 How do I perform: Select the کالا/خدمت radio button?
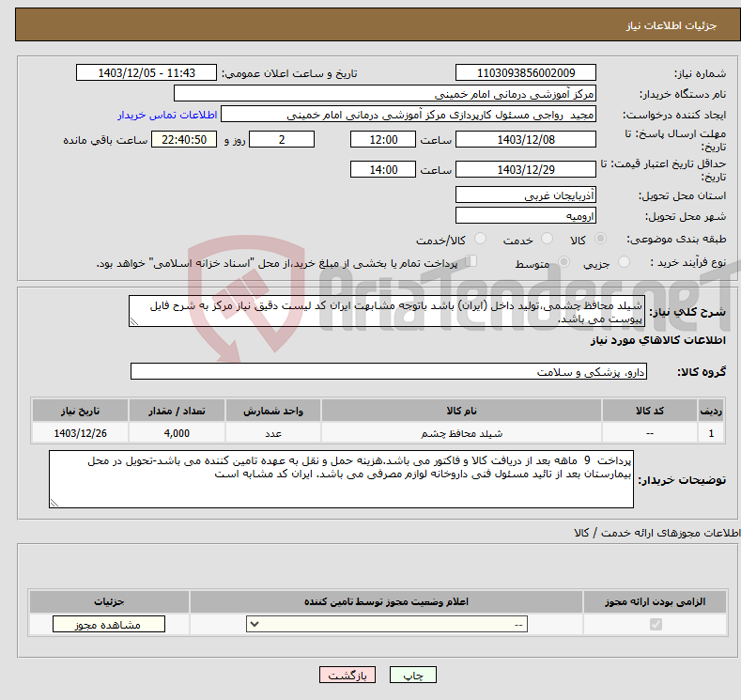480,239
